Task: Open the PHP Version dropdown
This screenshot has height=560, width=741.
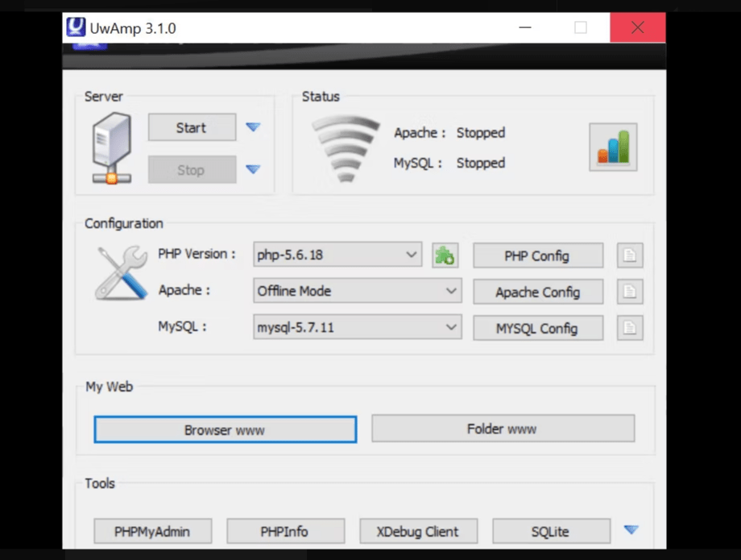Action: (337, 255)
